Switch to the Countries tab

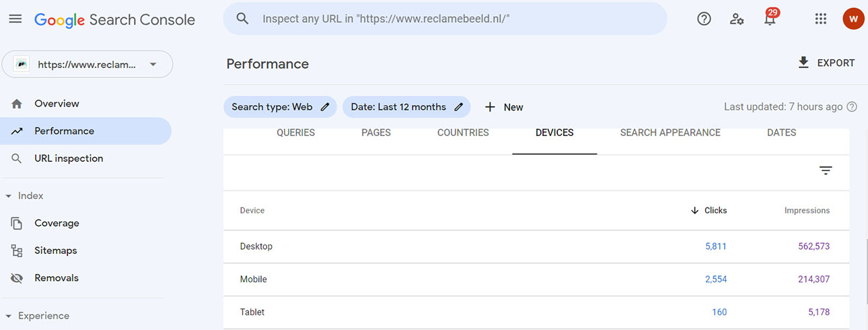click(463, 133)
